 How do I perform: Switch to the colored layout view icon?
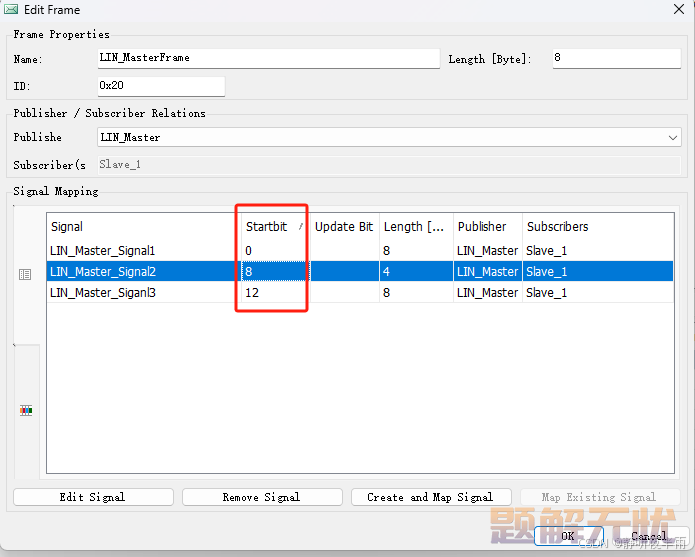(x=26, y=410)
